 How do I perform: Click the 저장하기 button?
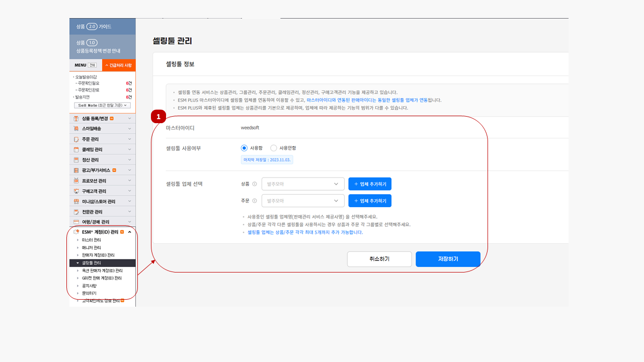tap(448, 259)
